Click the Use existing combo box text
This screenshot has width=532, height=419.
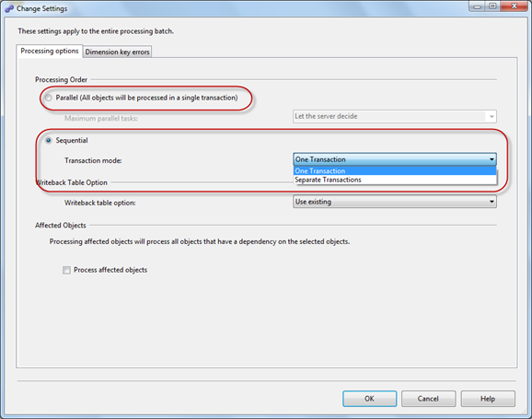(313, 202)
